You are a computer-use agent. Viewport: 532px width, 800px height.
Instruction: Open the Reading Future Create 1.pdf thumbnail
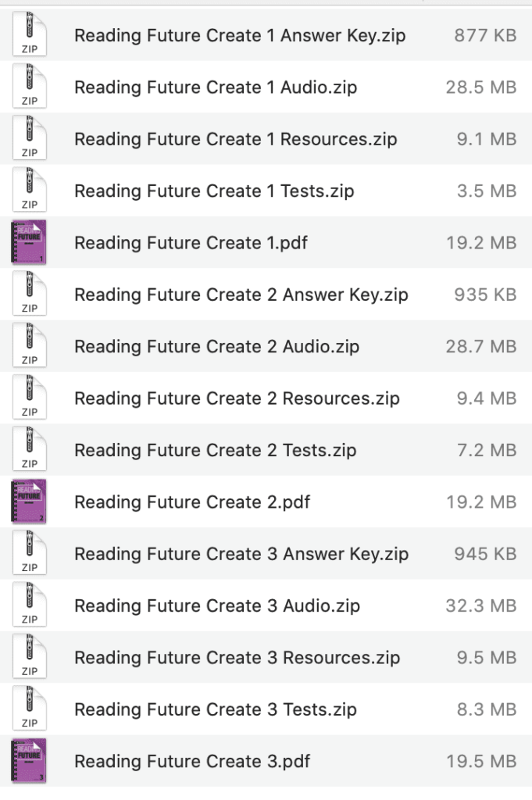click(28, 242)
